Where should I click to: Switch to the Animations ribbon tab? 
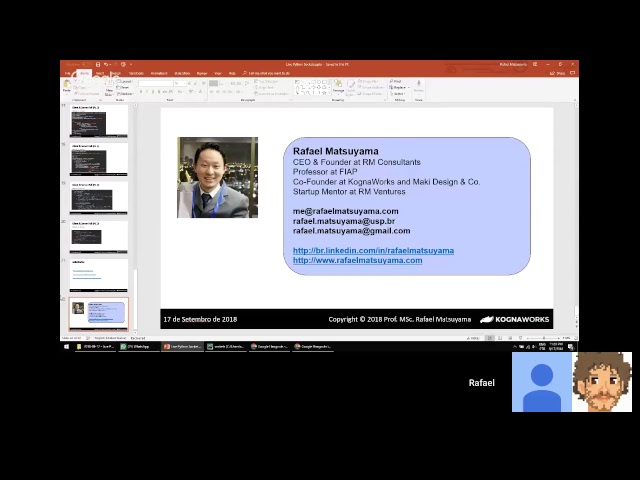pyautogui.click(x=159, y=73)
